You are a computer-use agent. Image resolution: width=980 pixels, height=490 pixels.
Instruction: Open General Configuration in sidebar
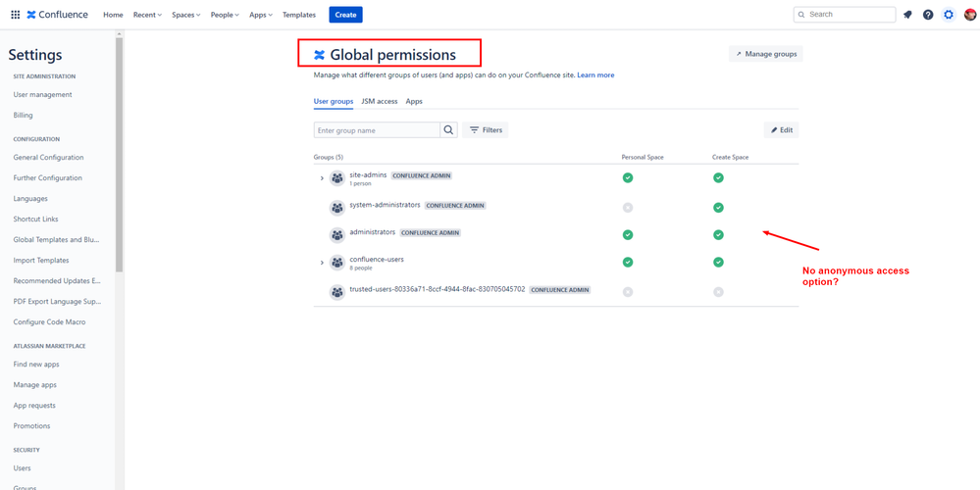click(48, 158)
